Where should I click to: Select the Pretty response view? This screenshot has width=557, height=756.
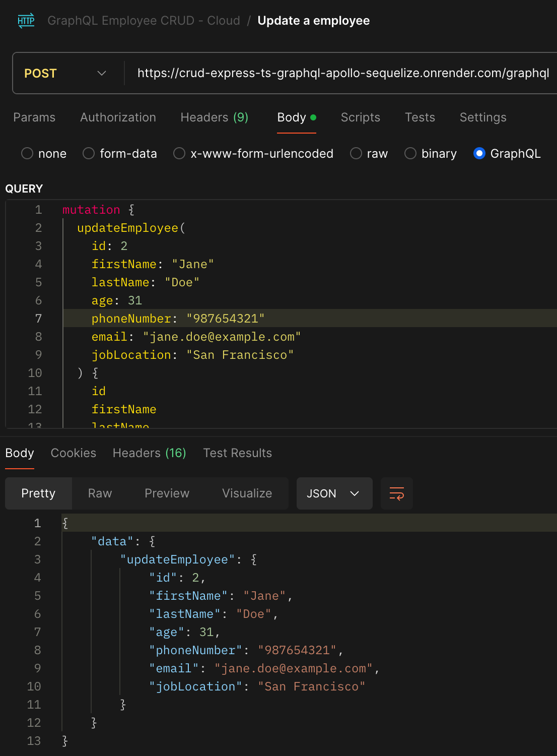pyautogui.click(x=38, y=493)
